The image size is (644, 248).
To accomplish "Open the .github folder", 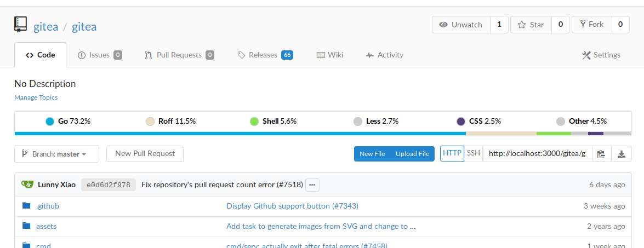I will pyautogui.click(x=48, y=206).
